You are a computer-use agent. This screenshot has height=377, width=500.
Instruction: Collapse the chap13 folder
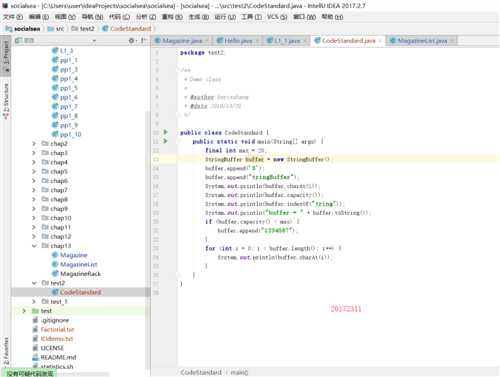(34, 246)
